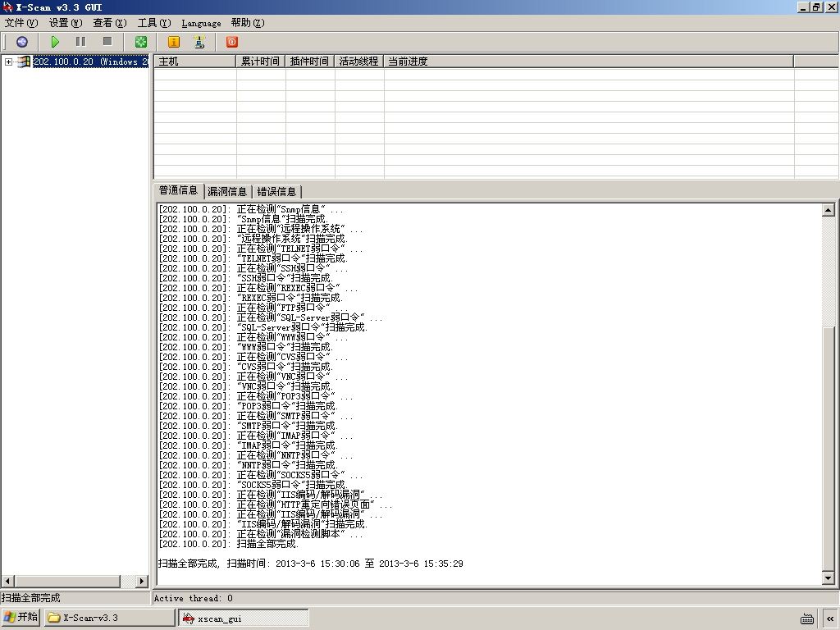Click the log pane scroll down arrow
Viewport: 840px width, 630px height.
click(829, 578)
